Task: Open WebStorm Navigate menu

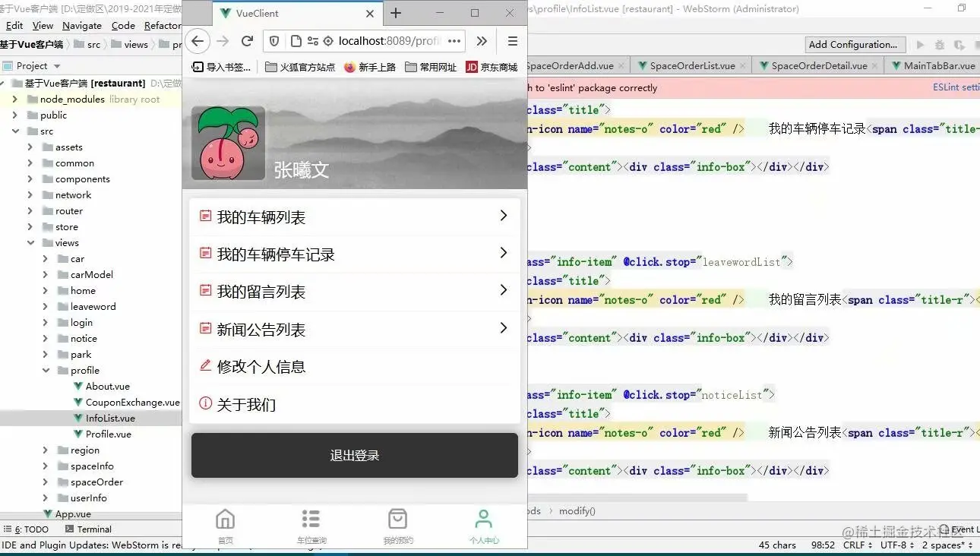Action: click(82, 25)
